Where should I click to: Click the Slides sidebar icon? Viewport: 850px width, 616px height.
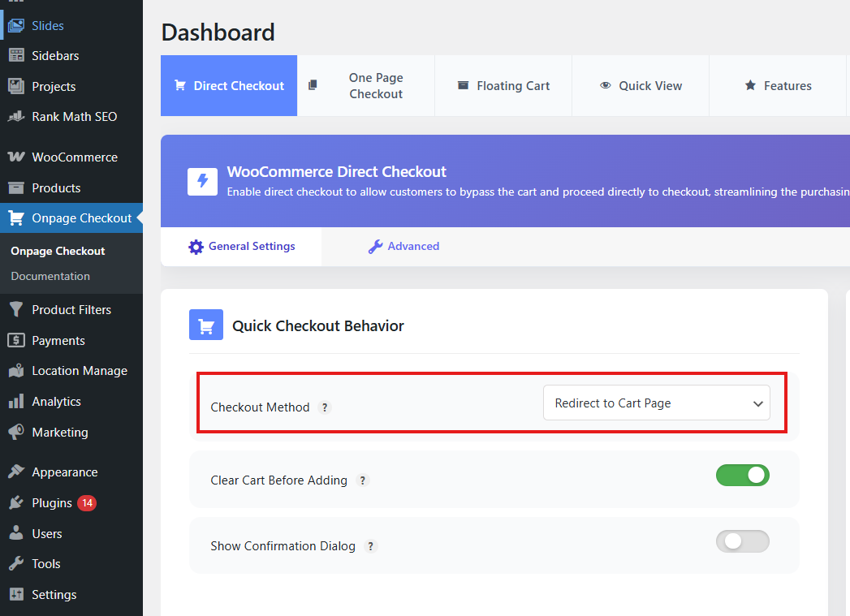click(x=16, y=25)
